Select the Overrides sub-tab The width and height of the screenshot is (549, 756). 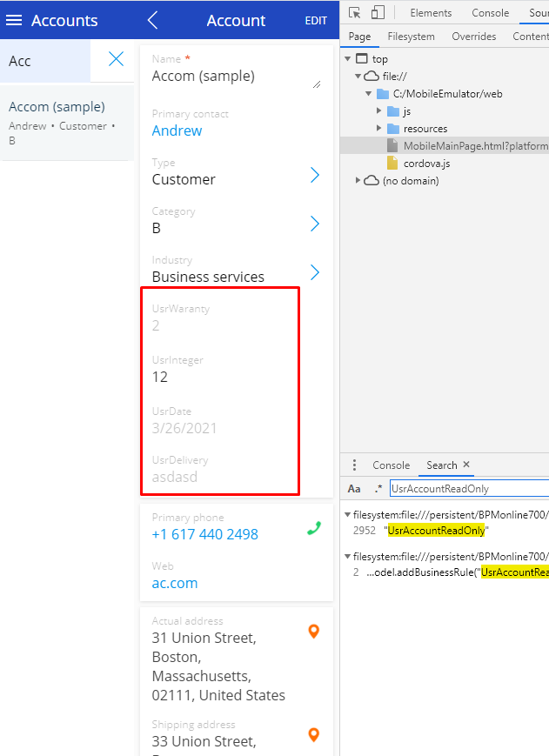474,37
